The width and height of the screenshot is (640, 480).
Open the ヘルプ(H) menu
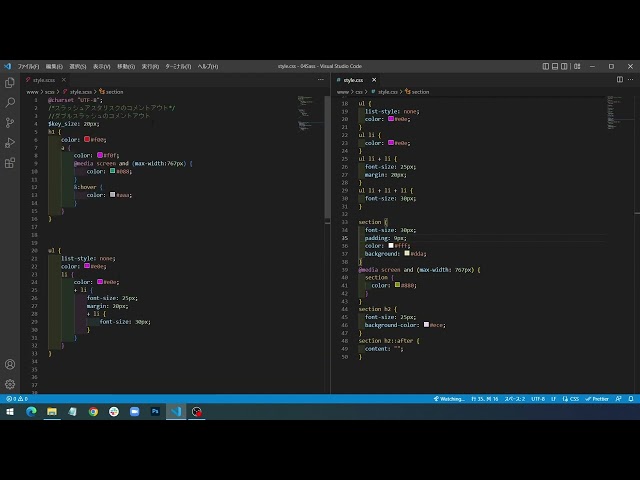tap(208, 66)
